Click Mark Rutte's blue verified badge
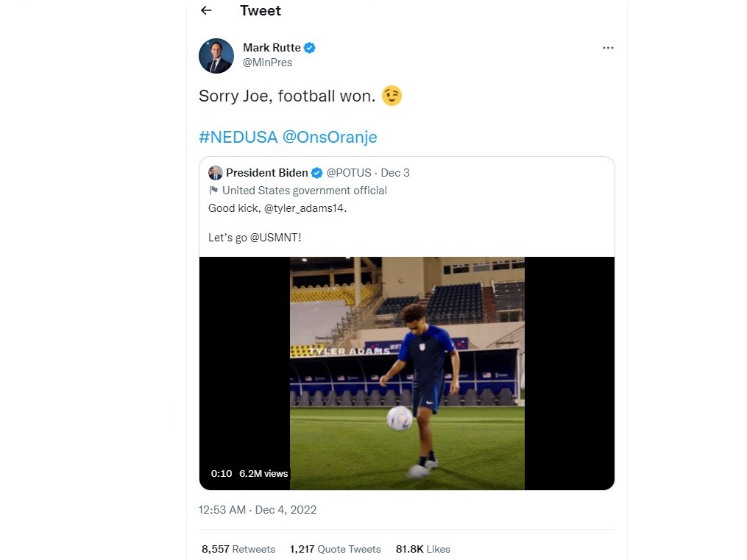The width and height of the screenshot is (747, 560). pyautogui.click(x=310, y=48)
